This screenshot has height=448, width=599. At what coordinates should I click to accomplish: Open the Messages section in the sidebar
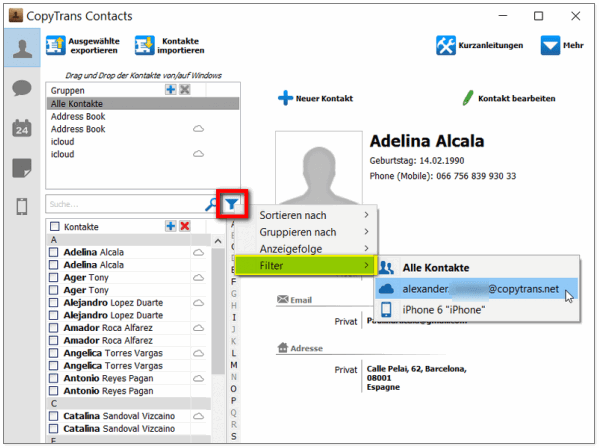coord(22,88)
